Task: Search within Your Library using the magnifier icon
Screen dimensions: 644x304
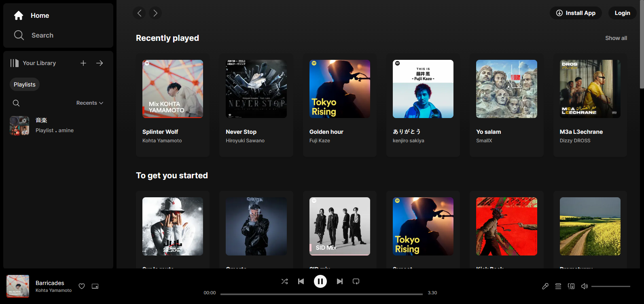Action: [16, 103]
